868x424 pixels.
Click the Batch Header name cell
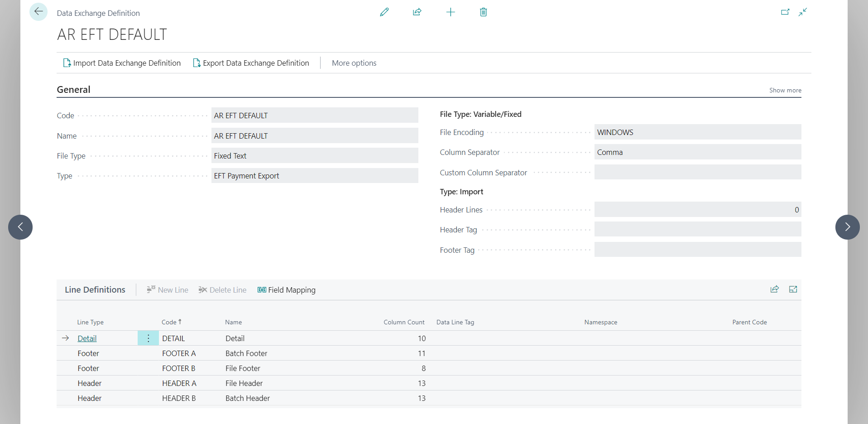pos(248,398)
